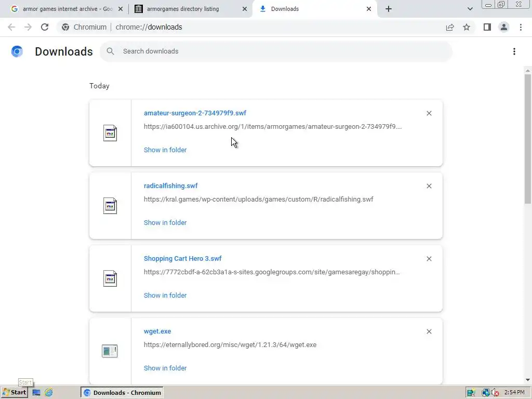Image resolution: width=532 pixels, height=399 pixels.
Task: Open a new tab with plus
Action: coord(389,9)
